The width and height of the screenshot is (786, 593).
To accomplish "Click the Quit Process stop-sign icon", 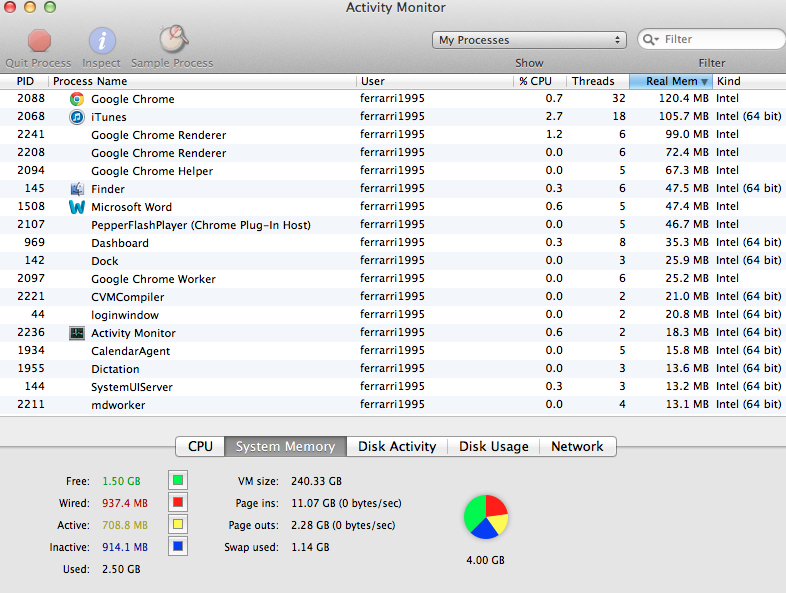I will click(39, 41).
